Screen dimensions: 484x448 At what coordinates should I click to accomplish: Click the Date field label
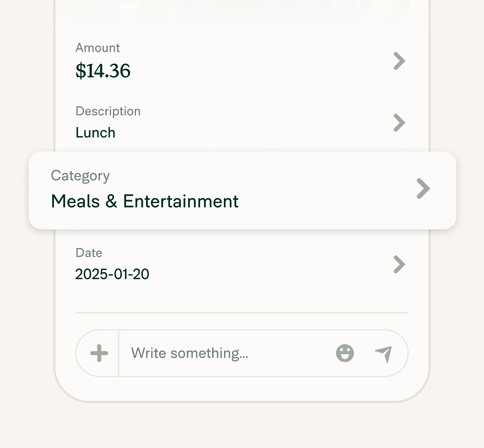point(88,253)
